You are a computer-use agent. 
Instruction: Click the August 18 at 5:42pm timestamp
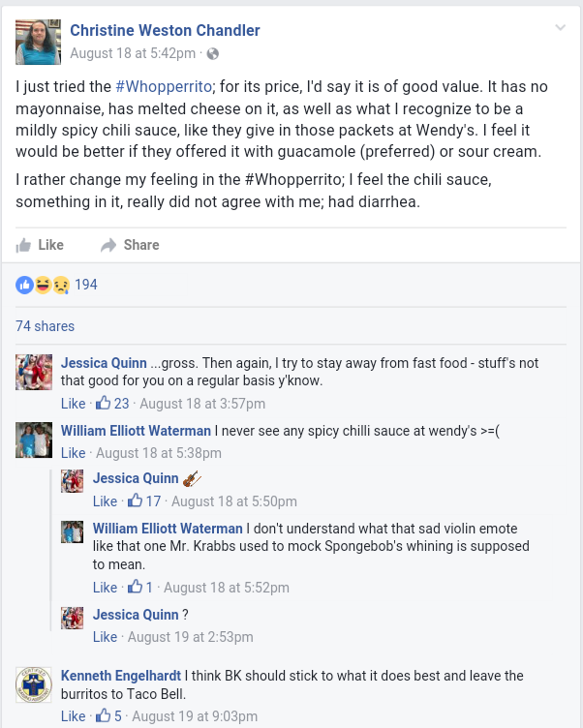pyautogui.click(x=133, y=53)
